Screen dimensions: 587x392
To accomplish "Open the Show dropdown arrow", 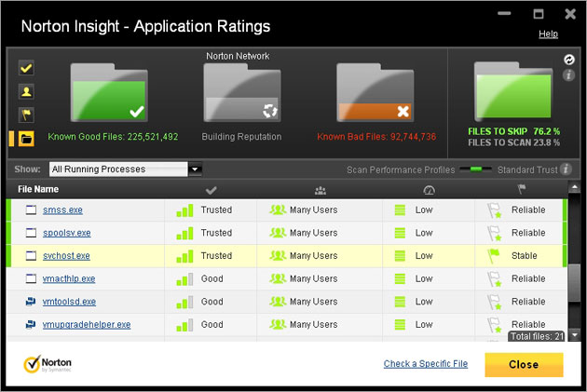I will (195, 169).
